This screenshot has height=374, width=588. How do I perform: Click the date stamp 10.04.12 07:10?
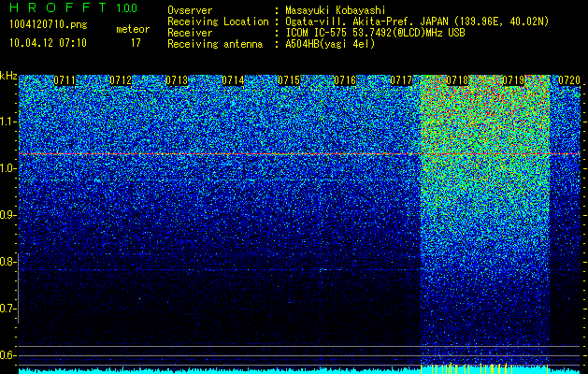pos(48,43)
